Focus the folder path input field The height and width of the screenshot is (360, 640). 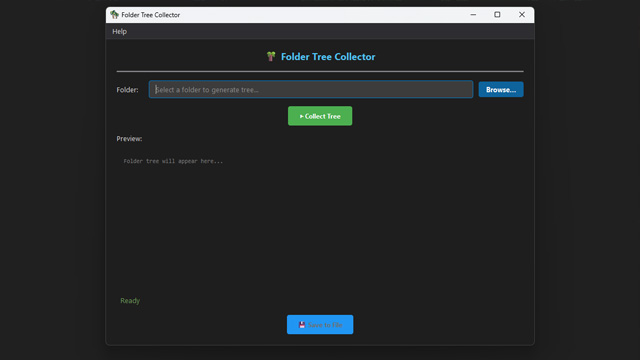click(x=311, y=89)
